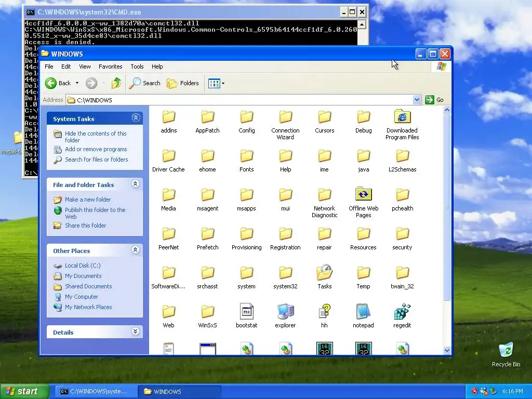The image size is (532, 399).
Task: Collapse the Other Places panel
Action: (136, 250)
